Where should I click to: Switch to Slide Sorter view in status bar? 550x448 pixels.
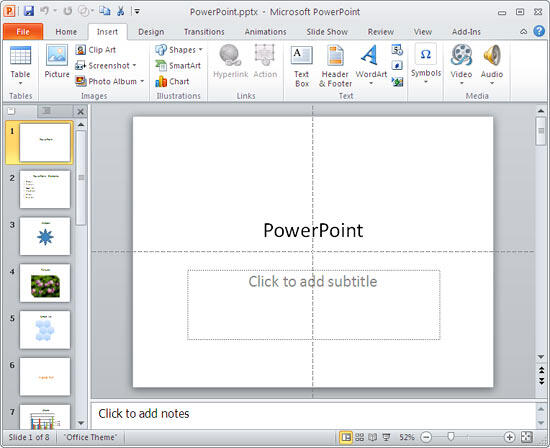coord(359,437)
